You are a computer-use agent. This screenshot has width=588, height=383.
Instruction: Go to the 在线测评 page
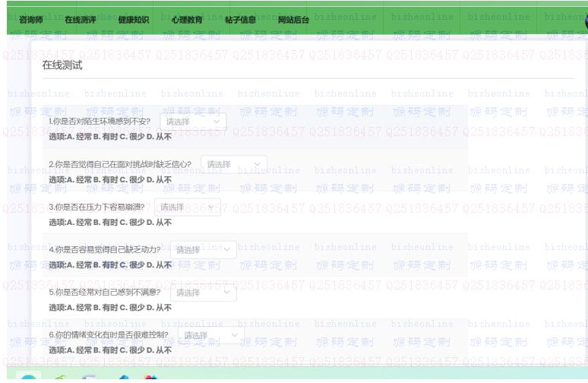[x=80, y=20]
